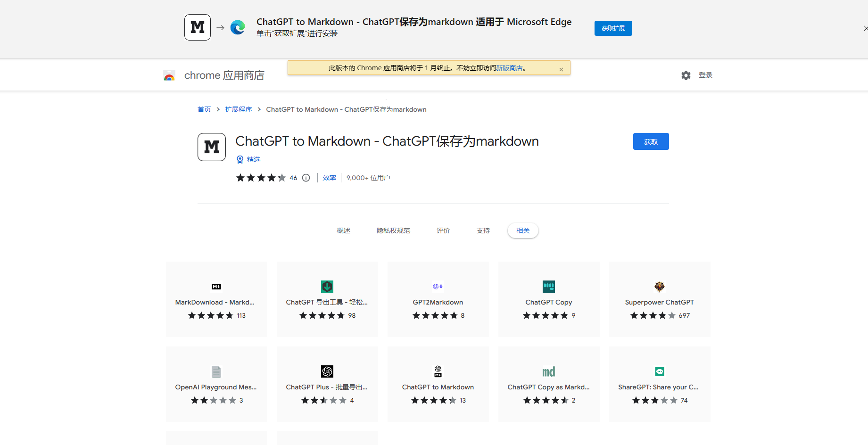Click the 113 rating stars of MarkDownload
Image resolution: width=868 pixels, height=445 pixels.
coord(211,315)
